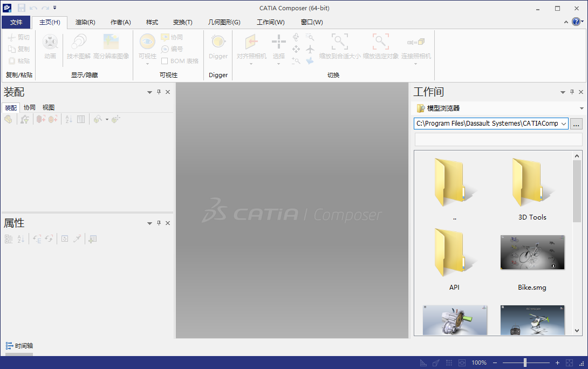This screenshot has height=369, width=588.
Task: Click the 剪切 cut button
Action: [x=19, y=37]
